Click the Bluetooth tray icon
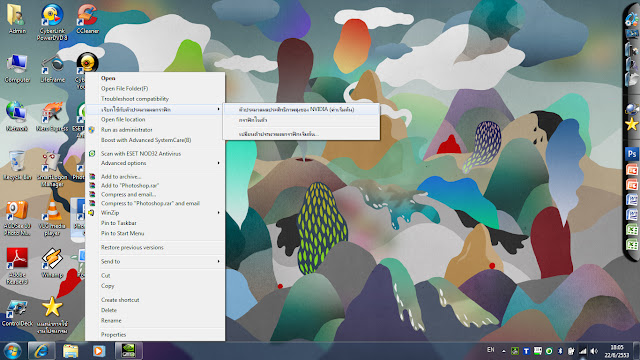640x360 pixels. click(560, 351)
